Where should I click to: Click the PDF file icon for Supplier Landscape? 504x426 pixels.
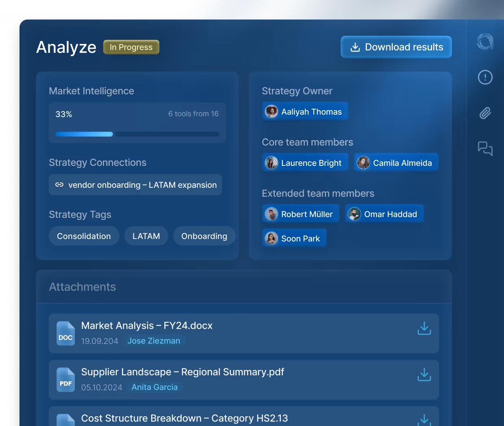point(65,380)
